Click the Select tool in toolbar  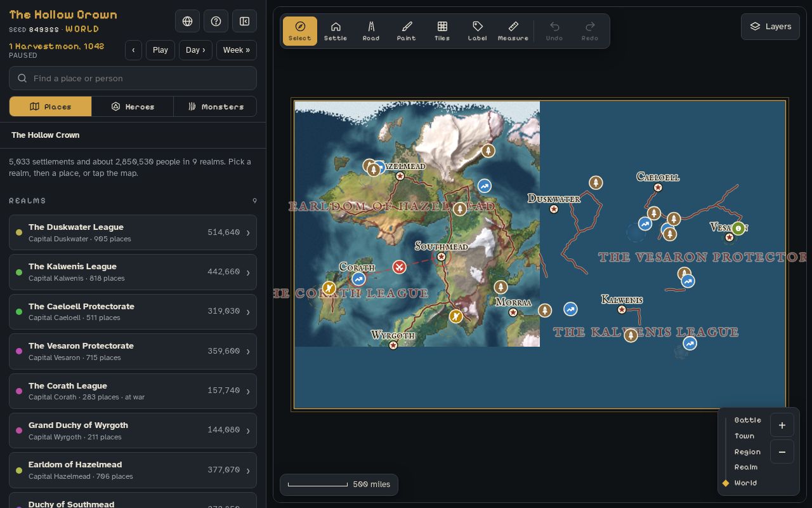[300, 31]
